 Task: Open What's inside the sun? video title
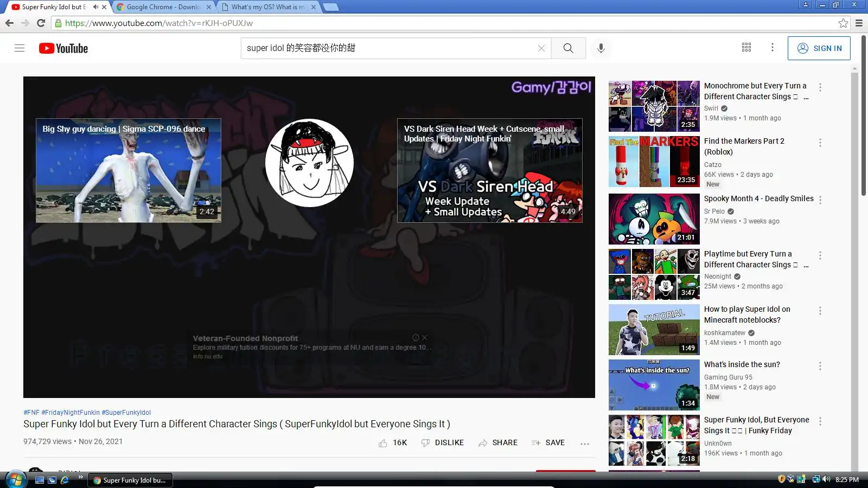click(x=742, y=364)
